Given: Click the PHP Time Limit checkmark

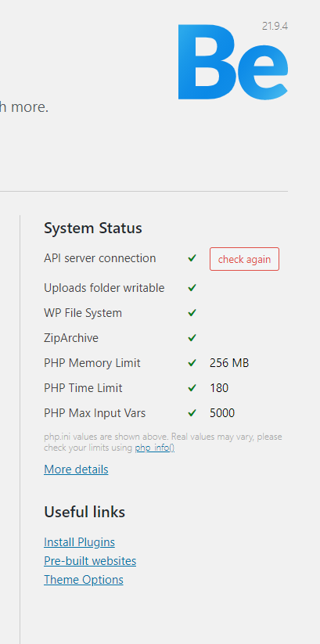Looking at the screenshot, I should [x=192, y=388].
